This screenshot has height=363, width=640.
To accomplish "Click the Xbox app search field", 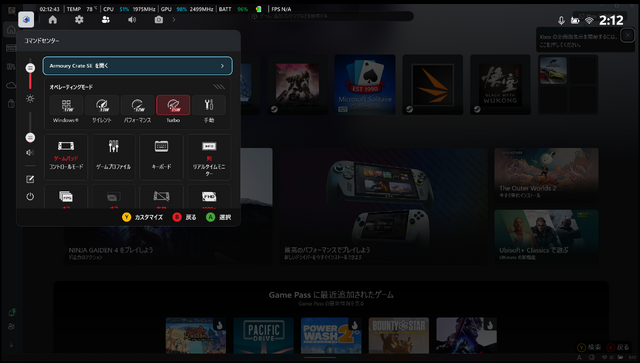I will [x=331, y=16].
